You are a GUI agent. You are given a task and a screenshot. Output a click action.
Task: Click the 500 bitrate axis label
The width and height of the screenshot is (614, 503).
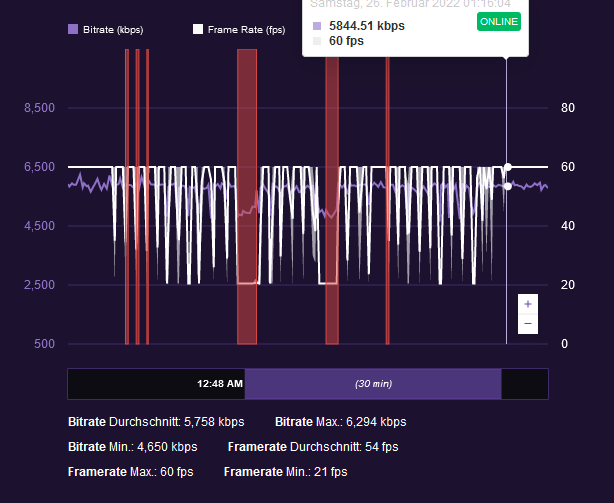tap(44, 344)
